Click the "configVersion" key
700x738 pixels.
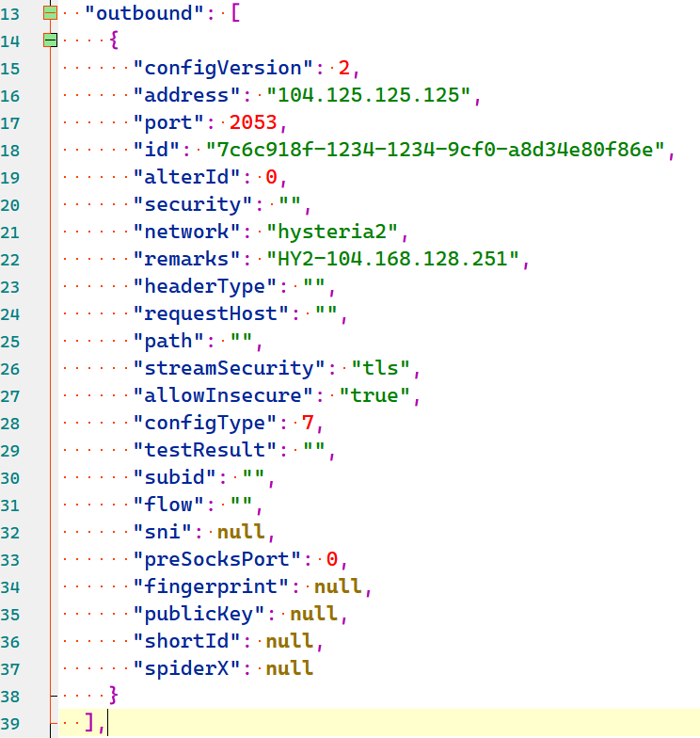tap(222, 68)
